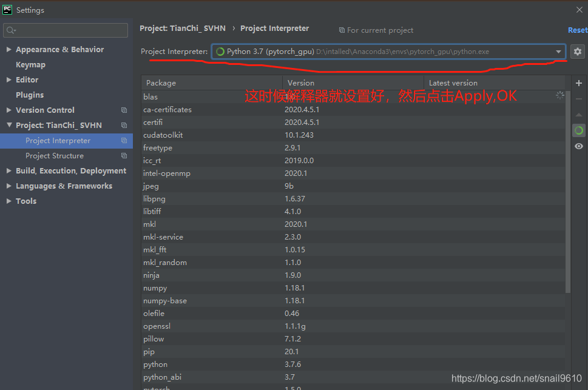Screen dimensions: 588x390
Task: Select the blas package row
Action: click(x=353, y=97)
